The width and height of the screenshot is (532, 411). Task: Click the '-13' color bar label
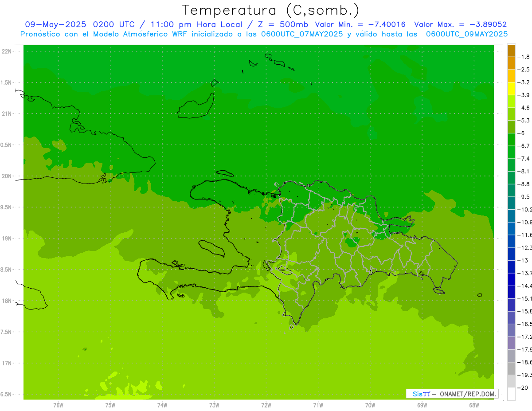tap(522, 260)
